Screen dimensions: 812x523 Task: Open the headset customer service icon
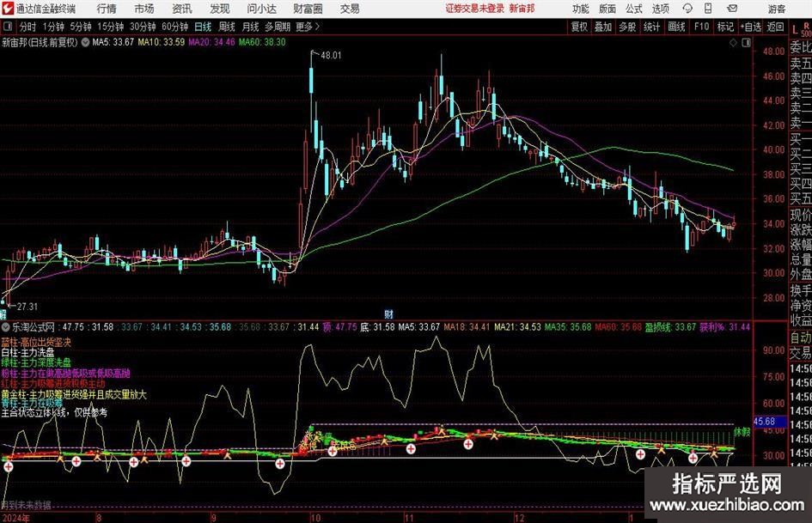tap(687, 9)
